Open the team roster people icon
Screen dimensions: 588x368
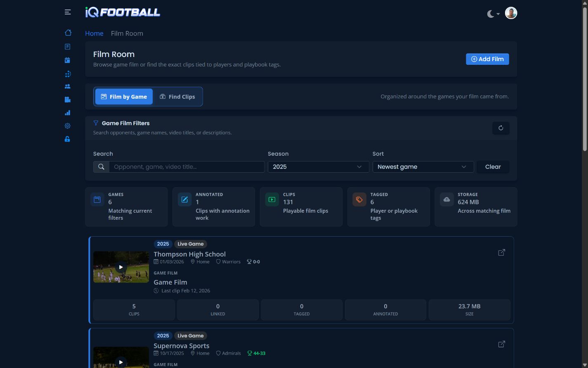click(x=68, y=86)
